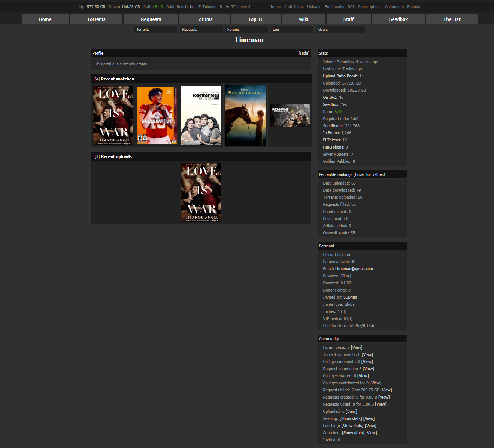
Task: Open the Home menu tab
Action: coord(45,19)
